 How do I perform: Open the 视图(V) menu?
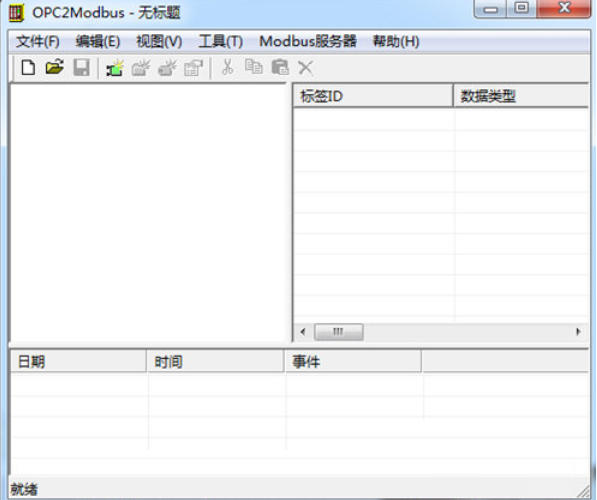click(x=159, y=41)
